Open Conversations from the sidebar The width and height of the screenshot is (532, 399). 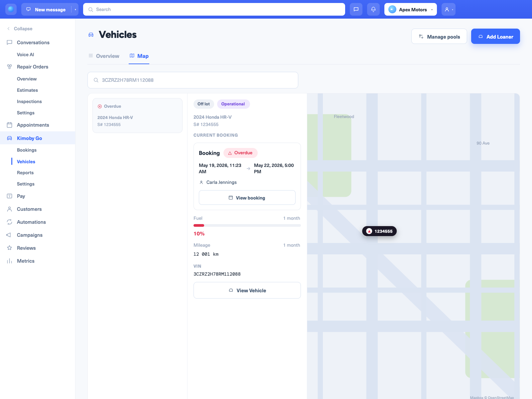33,43
